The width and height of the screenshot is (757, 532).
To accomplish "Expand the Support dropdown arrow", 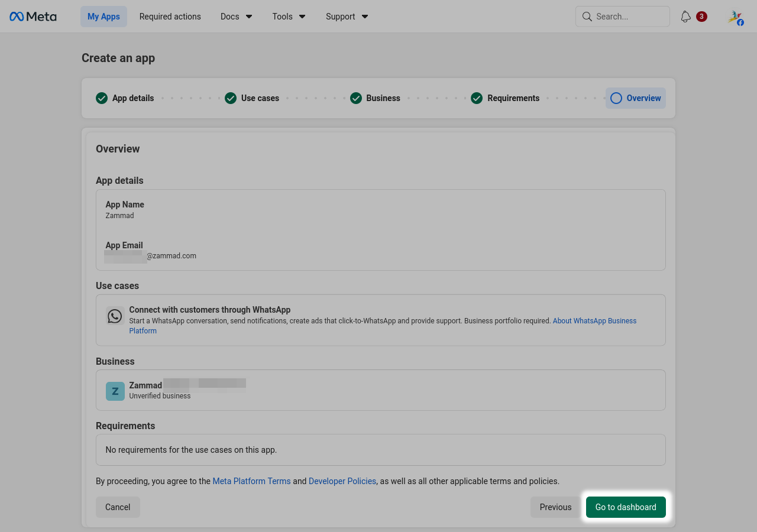I will pos(365,17).
